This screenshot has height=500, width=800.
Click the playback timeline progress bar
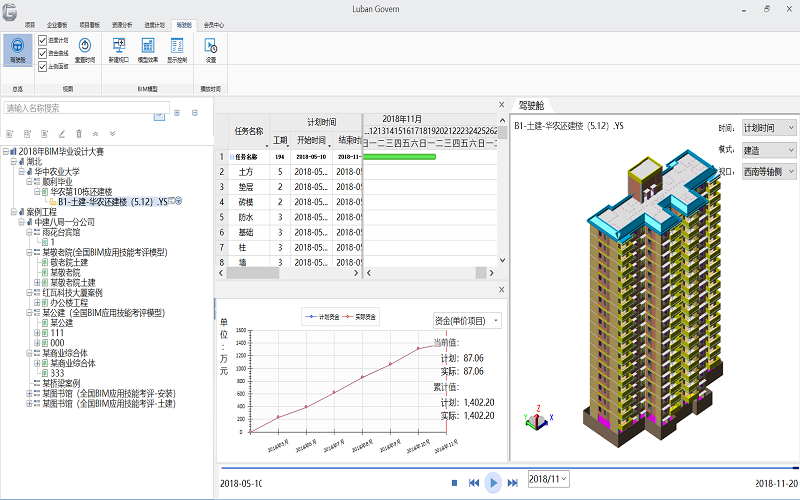509,467
